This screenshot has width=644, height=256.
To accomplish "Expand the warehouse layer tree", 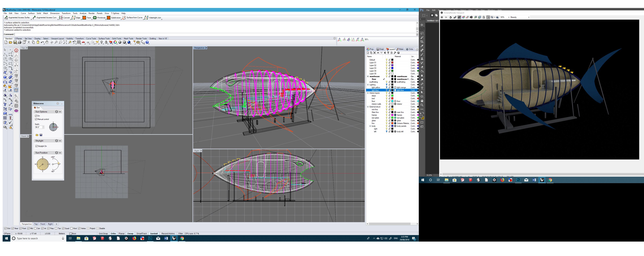I will (368, 76).
